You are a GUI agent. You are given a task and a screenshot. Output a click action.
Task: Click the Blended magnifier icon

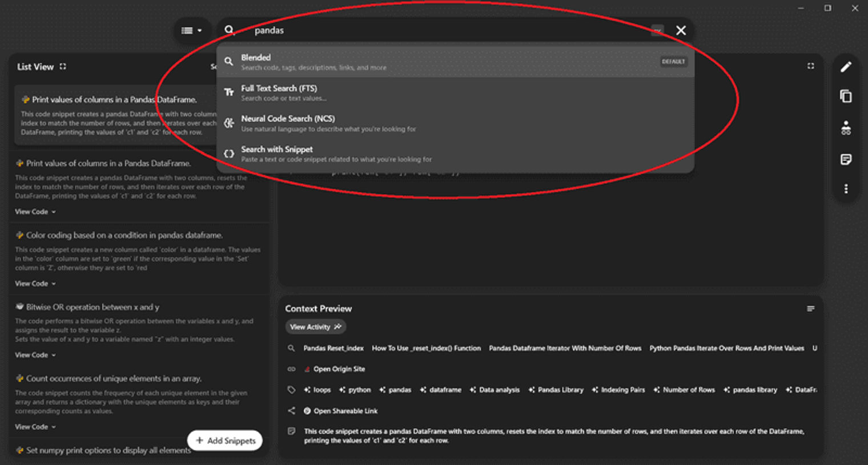click(228, 61)
